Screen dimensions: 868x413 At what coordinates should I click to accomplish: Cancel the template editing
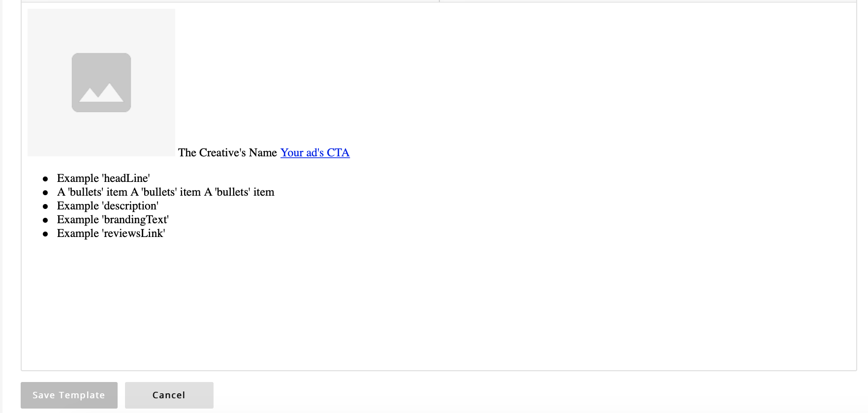click(x=169, y=395)
